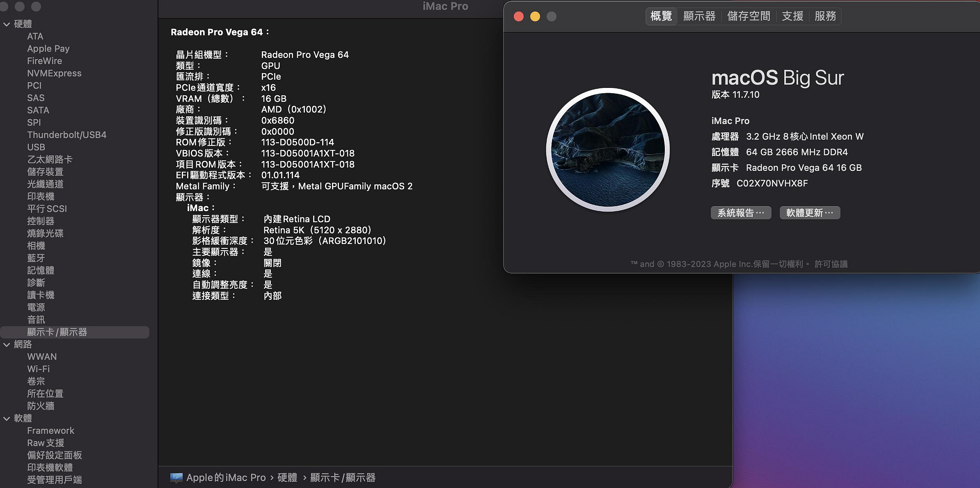Select FireWire in the sidebar

pyautogui.click(x=45, y=61)
